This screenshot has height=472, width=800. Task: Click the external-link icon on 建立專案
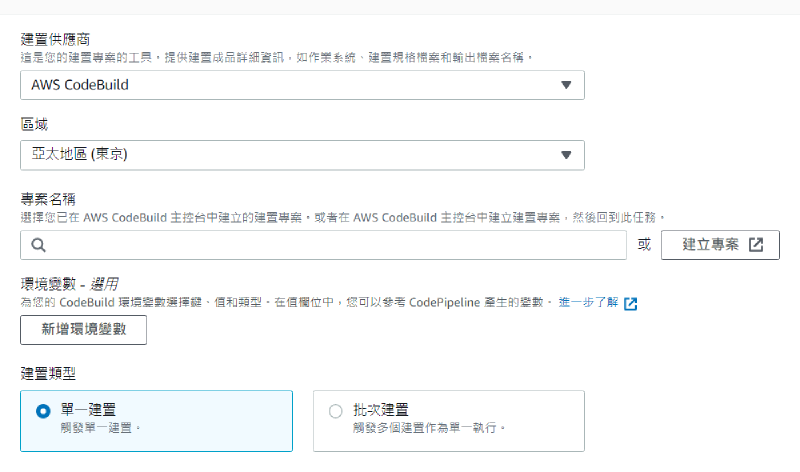[x=756, y=244]
